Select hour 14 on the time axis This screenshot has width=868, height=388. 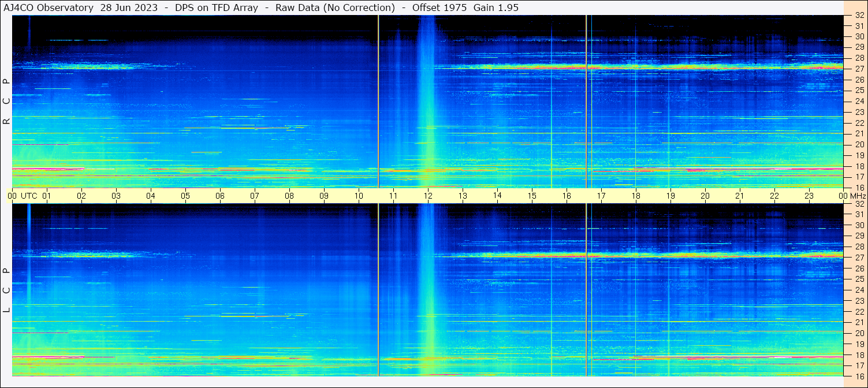pyautogui.click(x=497, y=195)
